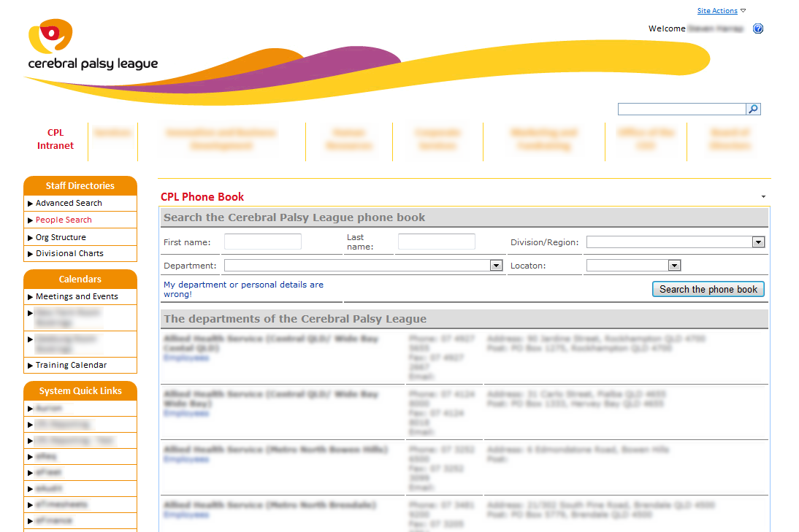Click the site search box beside the magnifier
This screenshot has height=532, width=799.
682,109
